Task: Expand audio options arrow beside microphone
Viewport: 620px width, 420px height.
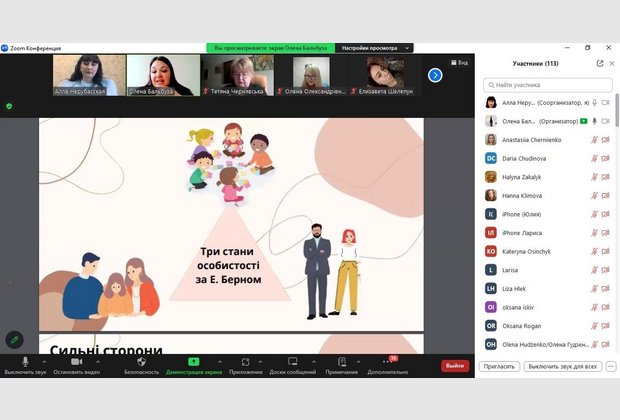Action: point(43,359)
